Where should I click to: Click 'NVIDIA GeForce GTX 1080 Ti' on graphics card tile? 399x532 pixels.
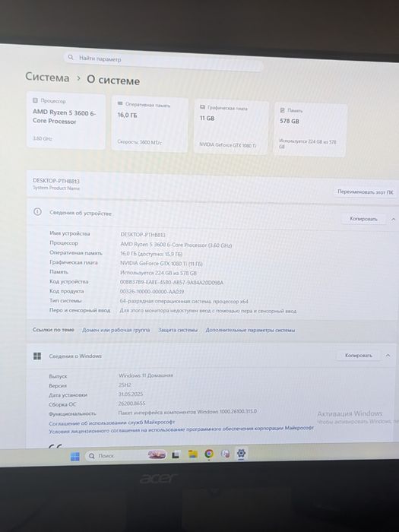[x=228, y=145]
